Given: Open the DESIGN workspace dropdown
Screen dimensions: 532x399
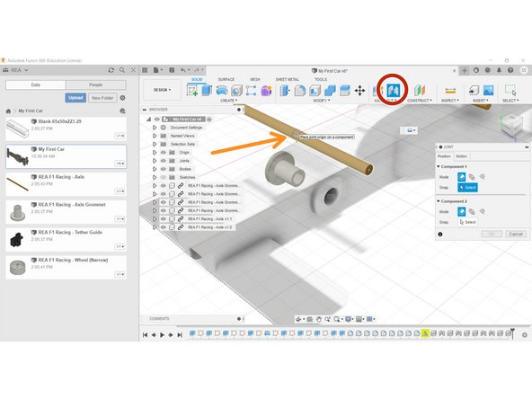Looking at the screenshot, I should coord(162,90).
